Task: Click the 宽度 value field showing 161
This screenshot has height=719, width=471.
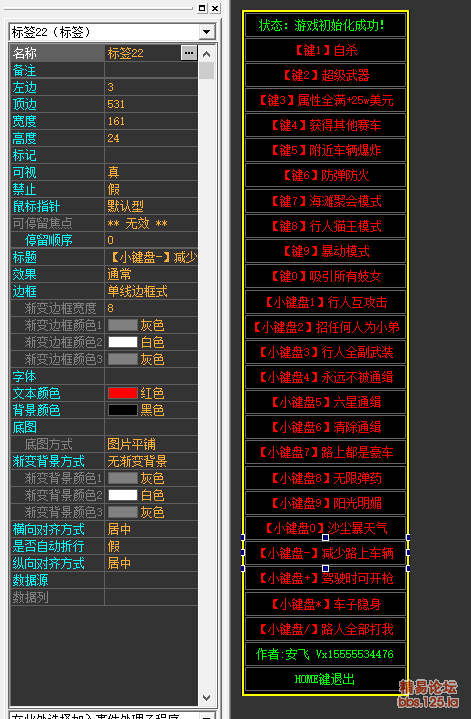Action: (151, 121)
